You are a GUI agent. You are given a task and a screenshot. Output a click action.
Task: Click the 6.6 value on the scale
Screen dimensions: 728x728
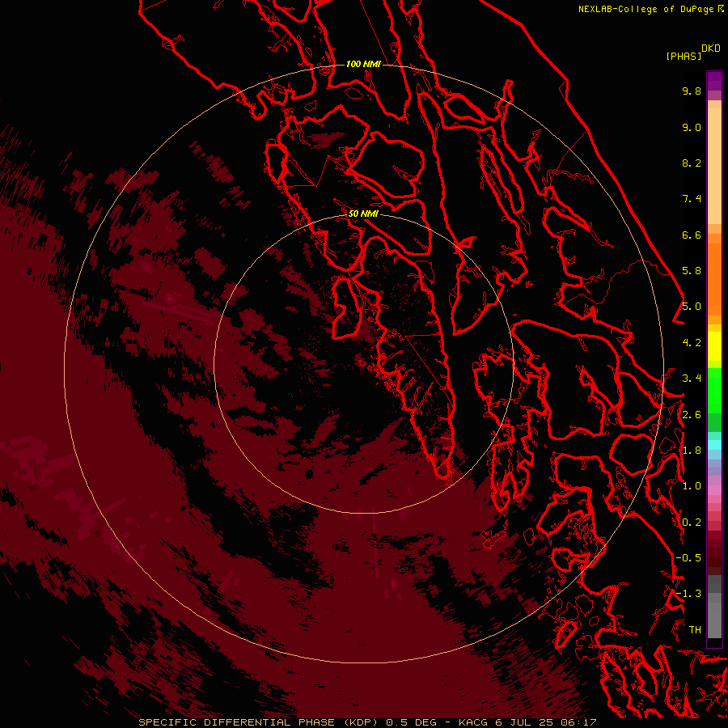pyautogui.click(x=692, y=235)
